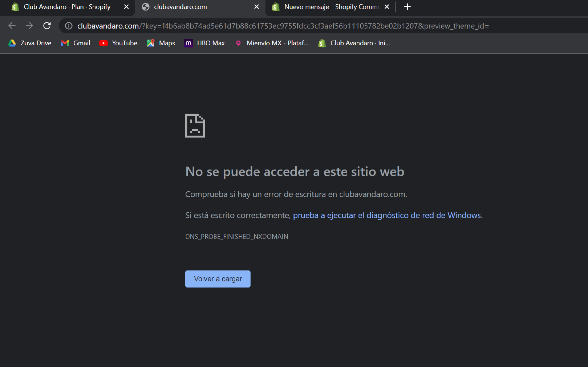The image size is (588, 367).
Task: Close the Nuevo mensaje tab
Action: coord(387,7)
